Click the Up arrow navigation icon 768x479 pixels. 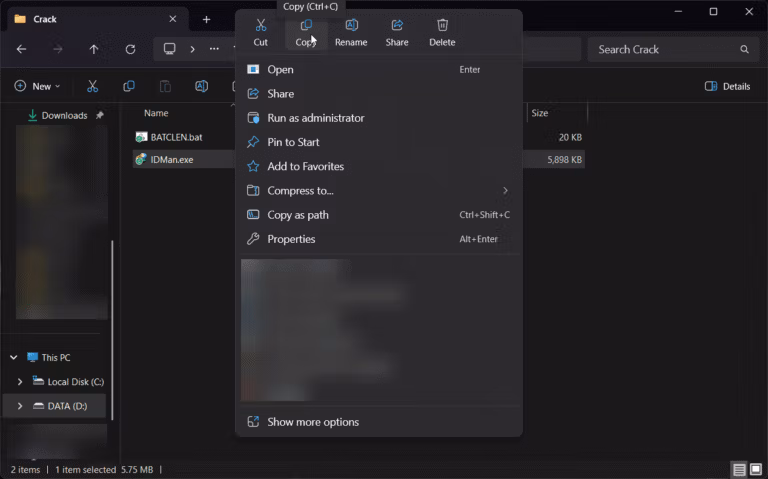click(x=94, y=49)
